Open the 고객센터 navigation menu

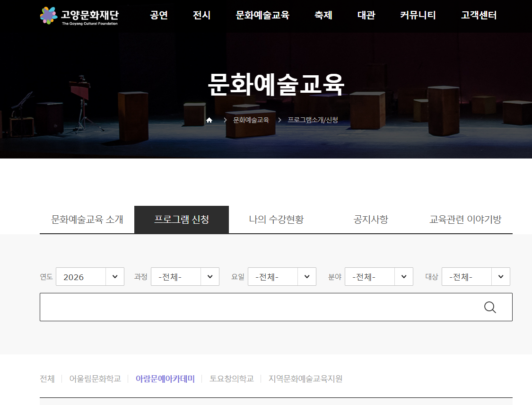478,15
